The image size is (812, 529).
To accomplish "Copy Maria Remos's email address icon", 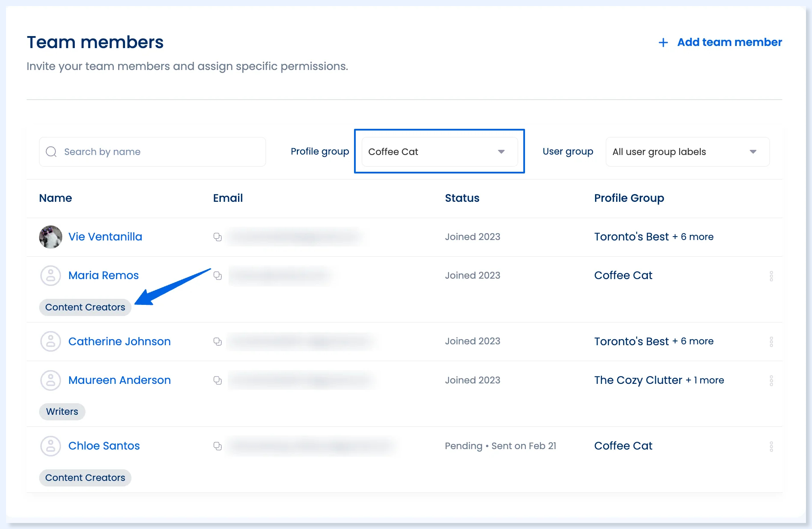I will coord(217,276).
